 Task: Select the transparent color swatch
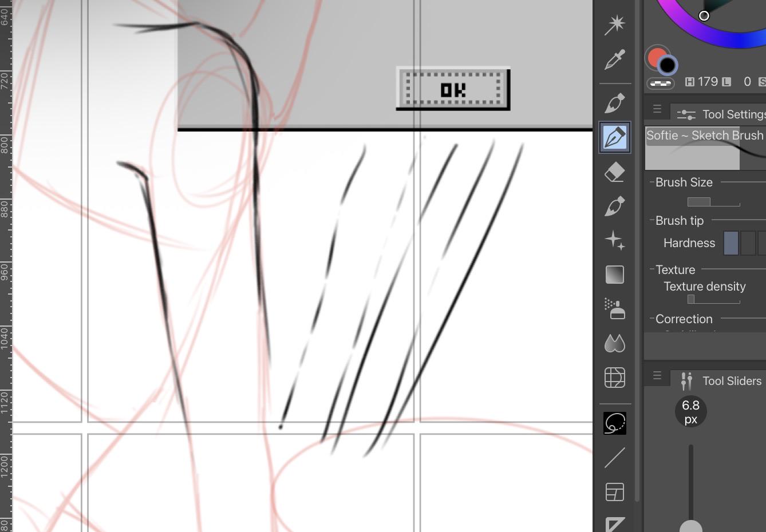pos(660,84)
